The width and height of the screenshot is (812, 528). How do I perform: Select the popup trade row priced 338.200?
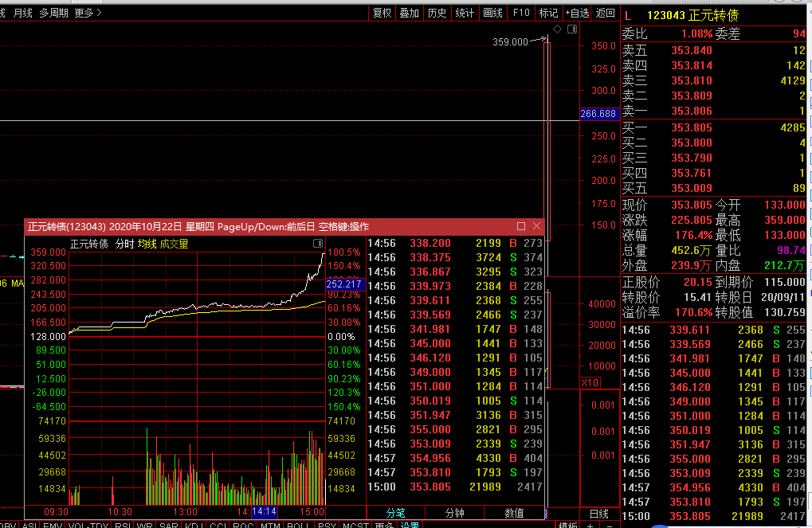pyautogui.click(x=455, y=243)
